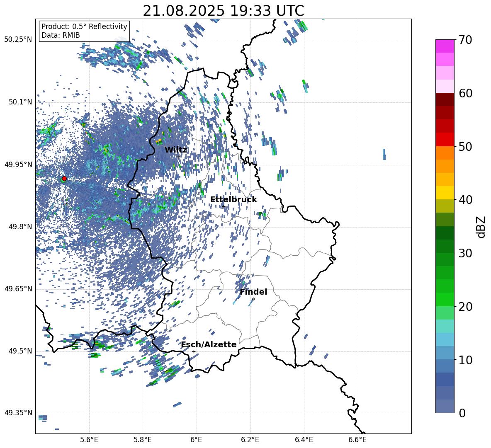
Task: Click the title '21.08.2025 19:33 UTC'
Action: point(224,11)
